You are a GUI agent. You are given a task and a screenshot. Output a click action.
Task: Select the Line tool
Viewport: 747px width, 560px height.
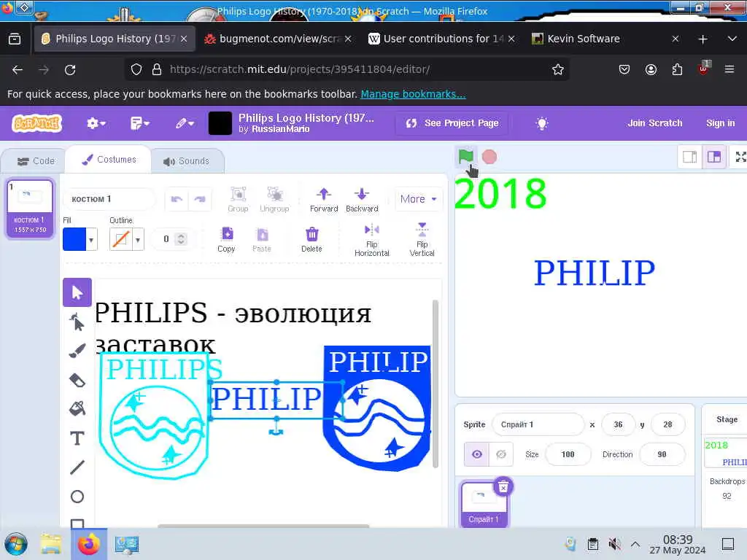(77, 467)
